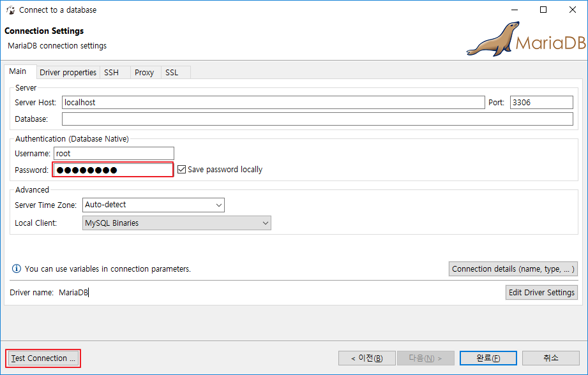Expand the Local Client combo box
Image resolution: width=588 pixels, height=375 pixels.
click(x=177, y=223)
